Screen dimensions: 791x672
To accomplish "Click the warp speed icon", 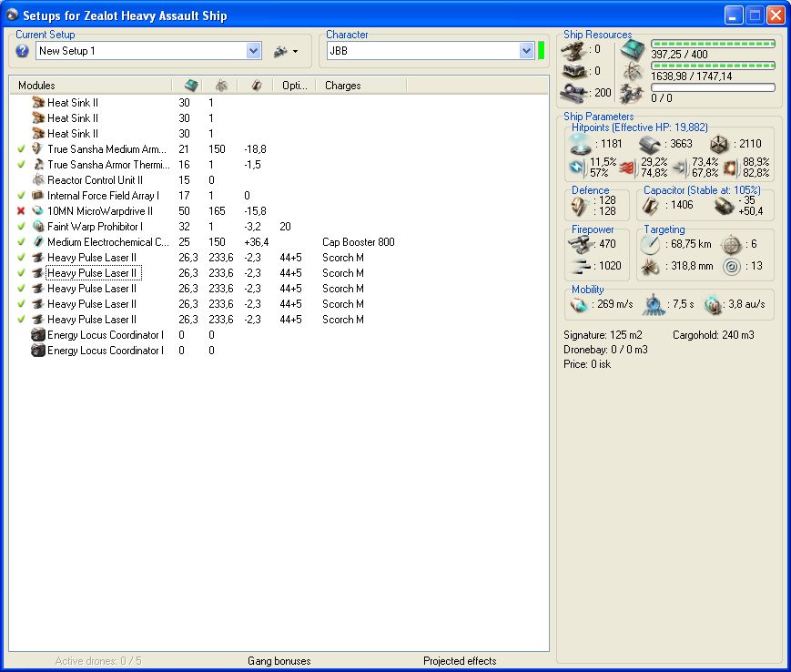I will tap(713, 304).
